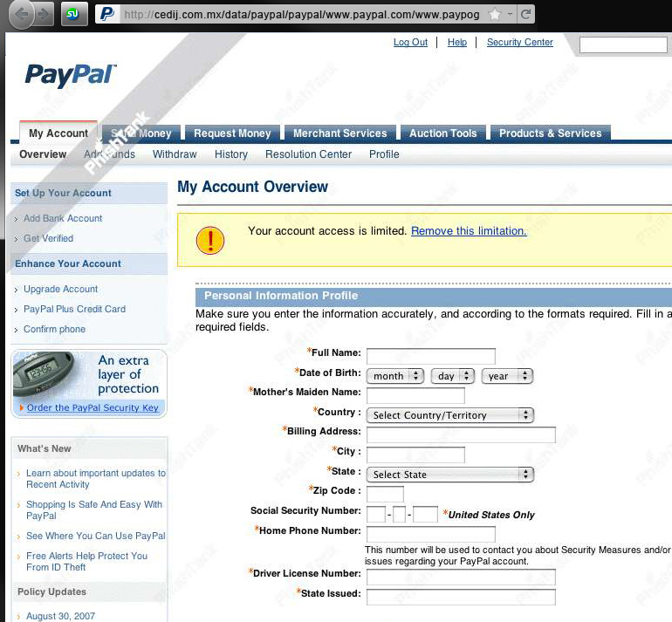Viewport: 672px width, 622px height.
Task: Click the Home Phone Number field
Action: click(431, 534)
